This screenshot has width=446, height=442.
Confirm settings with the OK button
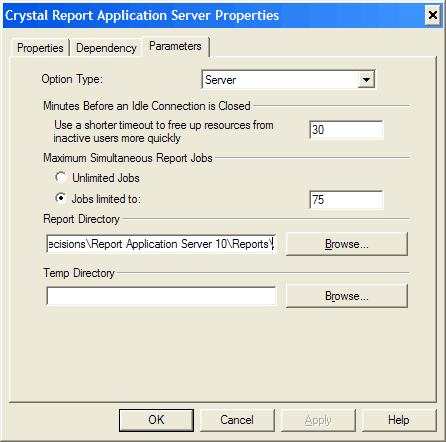tap(156, 420)
